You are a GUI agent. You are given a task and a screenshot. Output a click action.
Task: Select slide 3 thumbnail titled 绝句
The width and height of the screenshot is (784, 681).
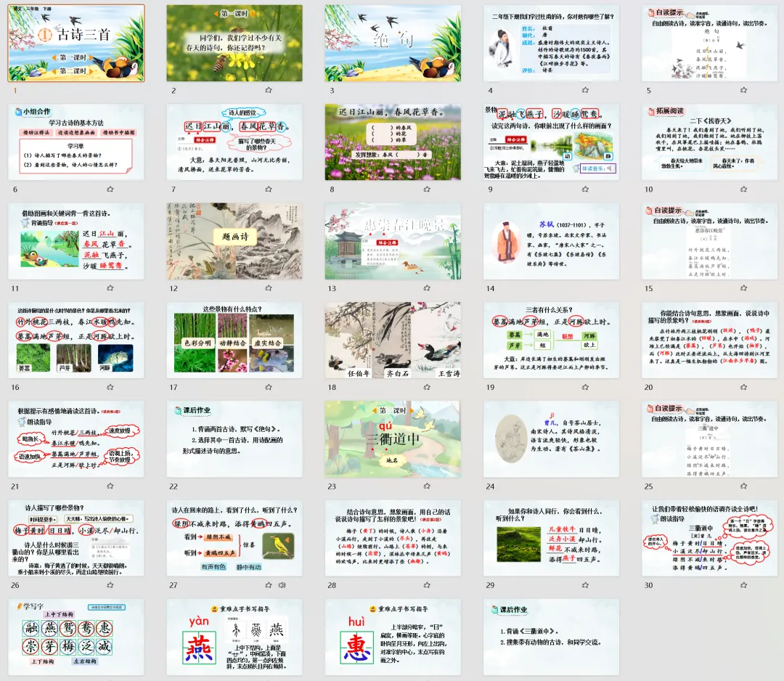click(393, 43)
